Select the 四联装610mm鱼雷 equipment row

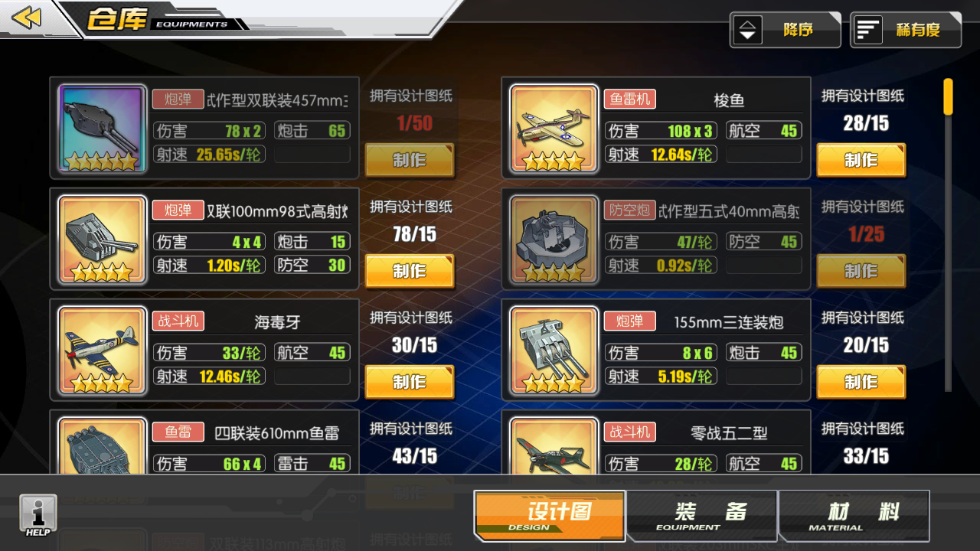(204, 444)
